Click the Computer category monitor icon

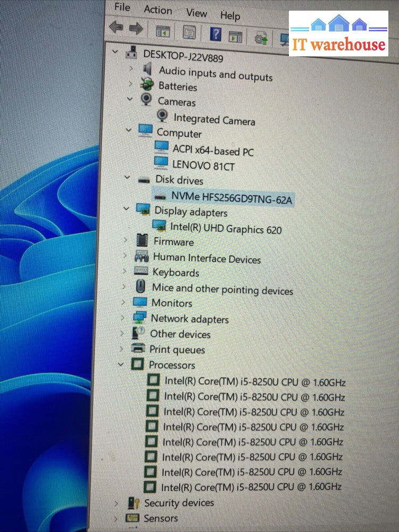coord(145,130)
